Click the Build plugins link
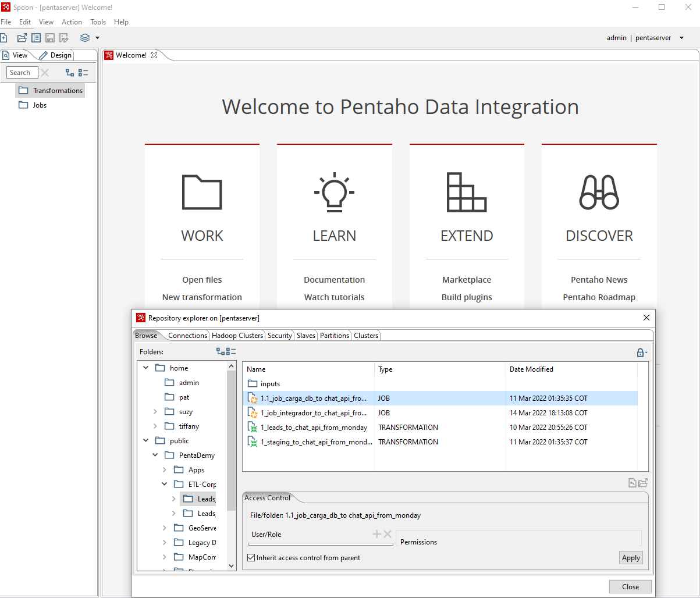This screenshot has height=598, width=700. [467, 297]
